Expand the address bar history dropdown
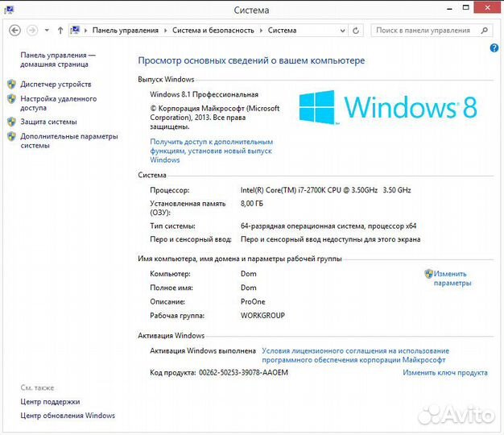The height and width of the screenshot is (435, 504). click(343, 31)
